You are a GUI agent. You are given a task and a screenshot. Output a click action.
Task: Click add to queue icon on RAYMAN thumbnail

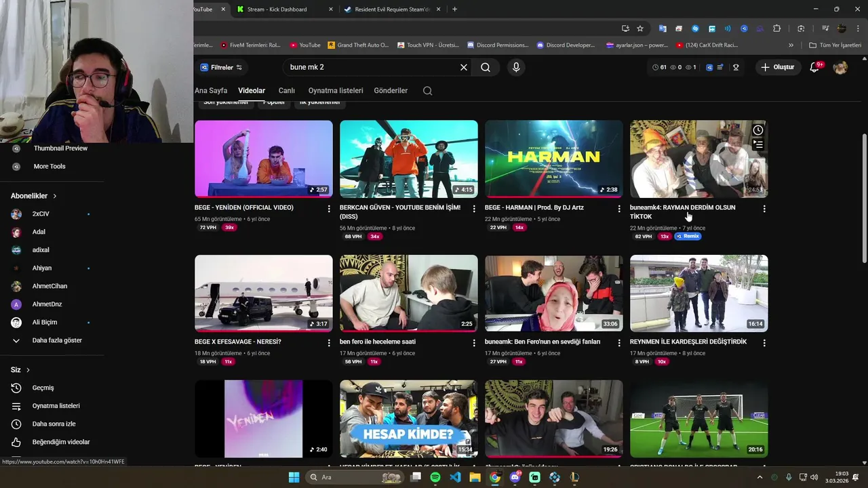click(x=758, y=144)
